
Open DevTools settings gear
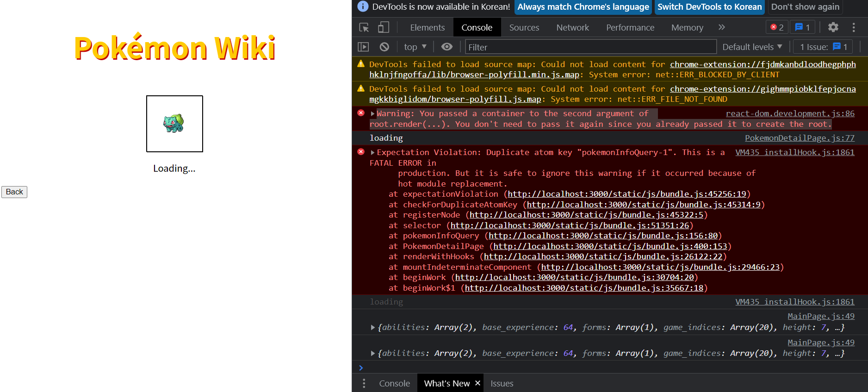[833, 27]
